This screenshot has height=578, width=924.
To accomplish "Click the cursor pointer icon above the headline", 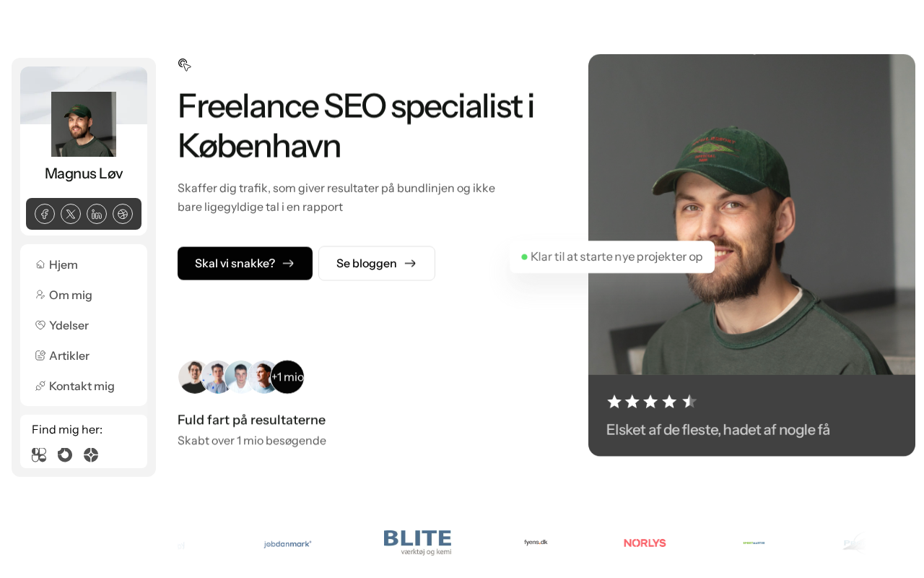I will point(185,65).
